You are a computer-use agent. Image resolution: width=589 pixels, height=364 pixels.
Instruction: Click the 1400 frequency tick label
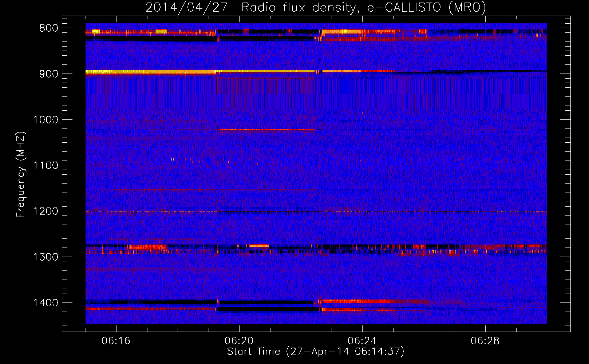[x=46, y=303]
